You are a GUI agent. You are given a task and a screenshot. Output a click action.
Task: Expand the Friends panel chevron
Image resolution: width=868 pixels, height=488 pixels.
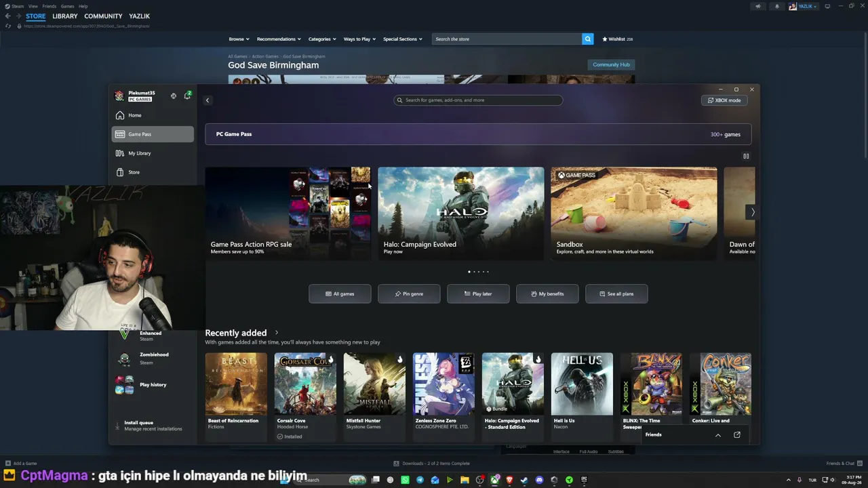pos(718,435)
